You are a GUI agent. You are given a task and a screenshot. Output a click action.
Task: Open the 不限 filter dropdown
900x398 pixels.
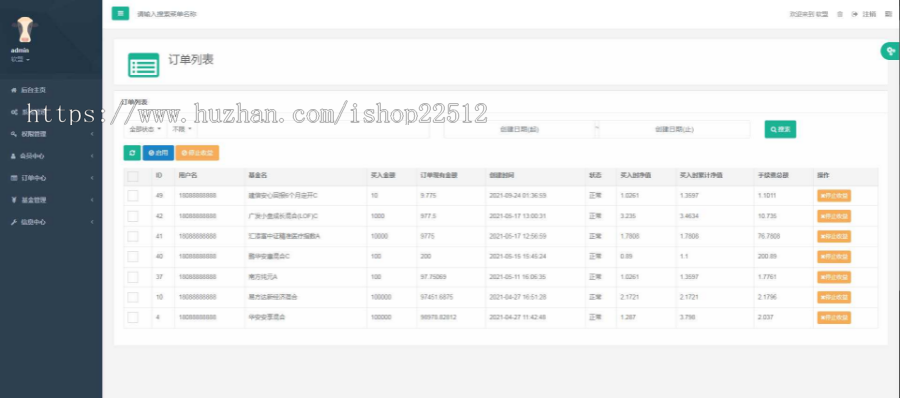click(x=182, y=129)
